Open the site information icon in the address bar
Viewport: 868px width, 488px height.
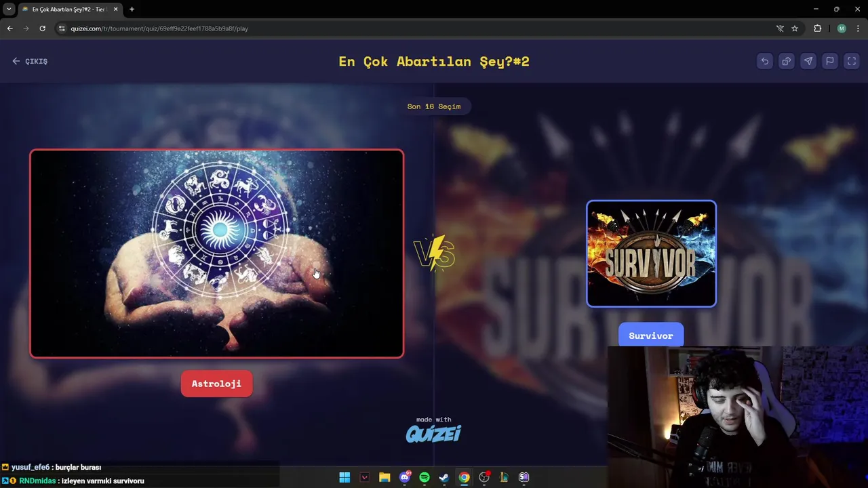click(x=62, y=28)
